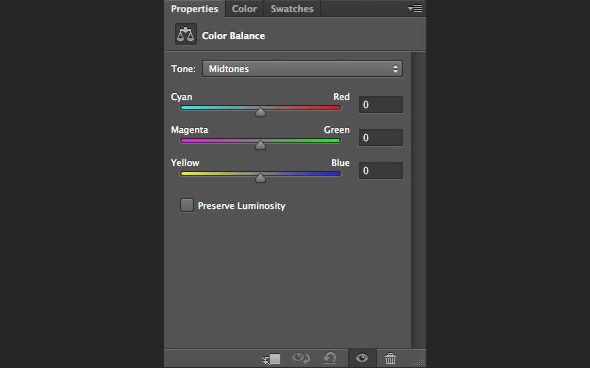Screen dimensions: 590x368
Task: Click the Tone dropdown arrows
Action: point(395,69)
